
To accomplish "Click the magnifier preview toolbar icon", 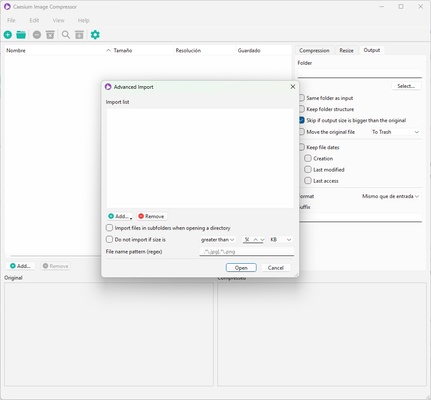I will point(66,34).
